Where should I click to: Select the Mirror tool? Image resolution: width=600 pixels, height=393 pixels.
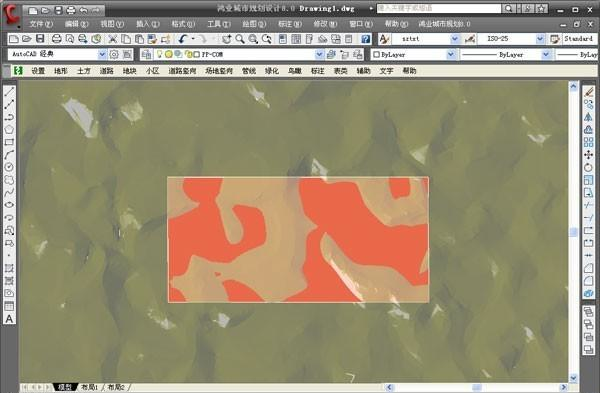(589, 117)
